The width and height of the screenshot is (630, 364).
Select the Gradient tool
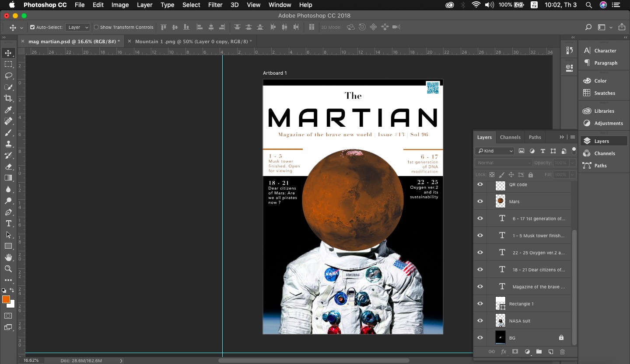(8, 178)
